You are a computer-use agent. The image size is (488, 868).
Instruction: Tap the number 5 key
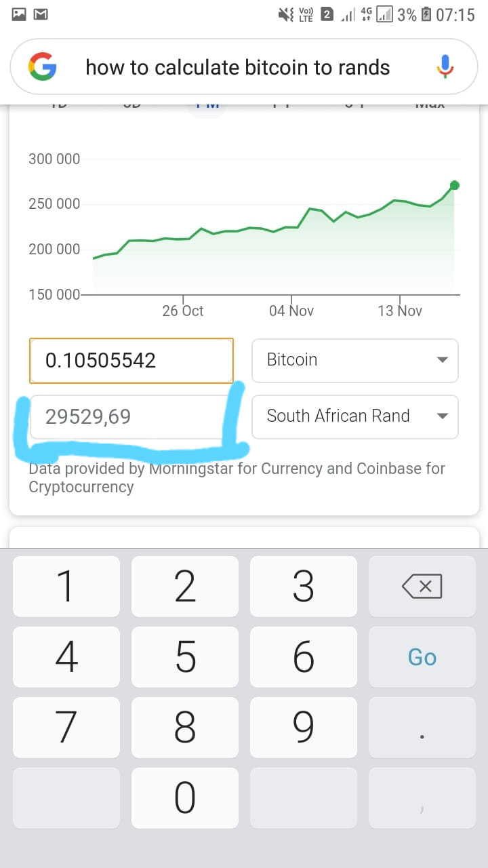coord(185,657)
